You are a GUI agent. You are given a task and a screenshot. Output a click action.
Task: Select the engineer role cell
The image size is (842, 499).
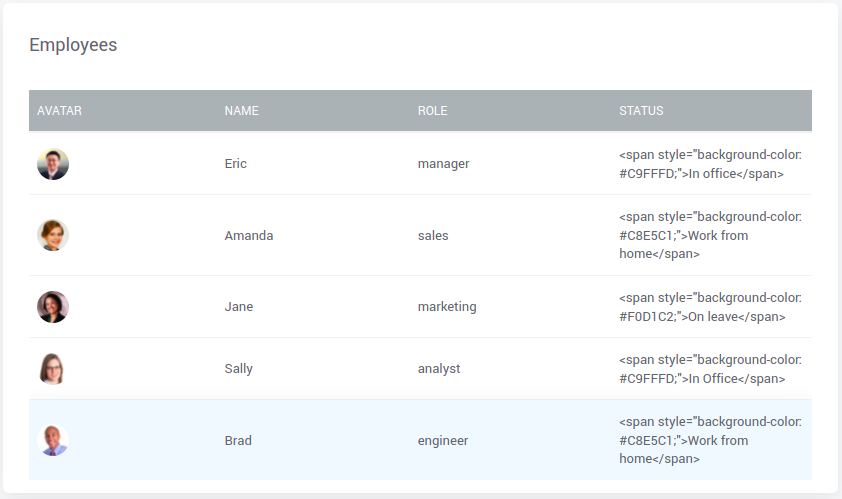[443, 441]
